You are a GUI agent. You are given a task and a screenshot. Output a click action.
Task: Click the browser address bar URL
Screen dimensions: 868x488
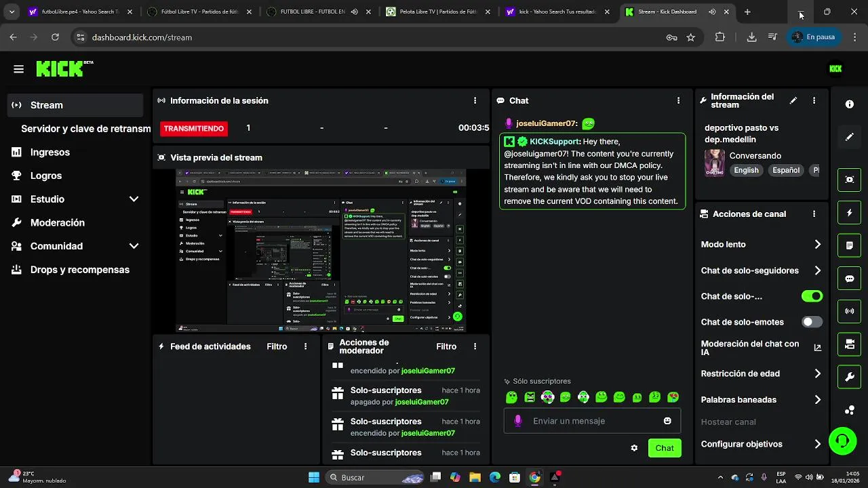pyautogui.click(x=142, y=37)
